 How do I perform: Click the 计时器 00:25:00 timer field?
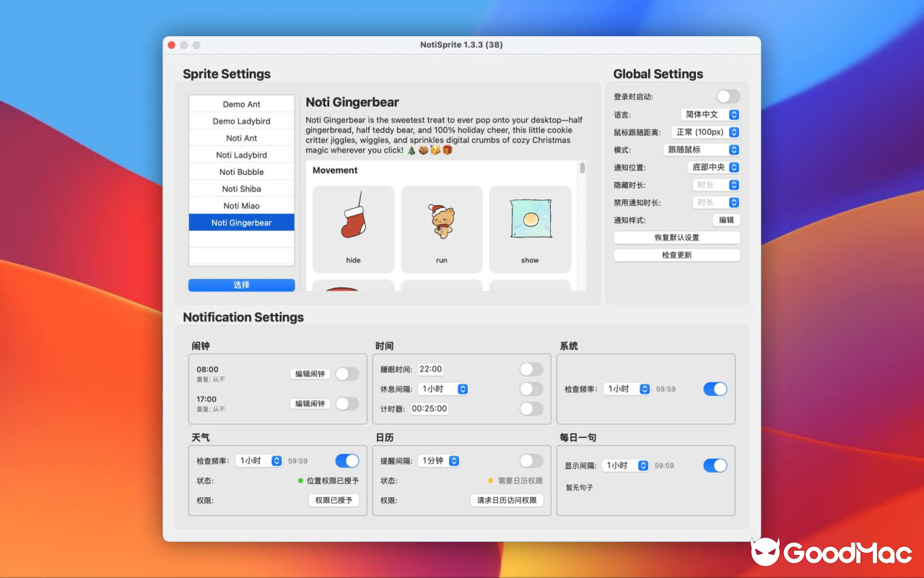(430, 408)
